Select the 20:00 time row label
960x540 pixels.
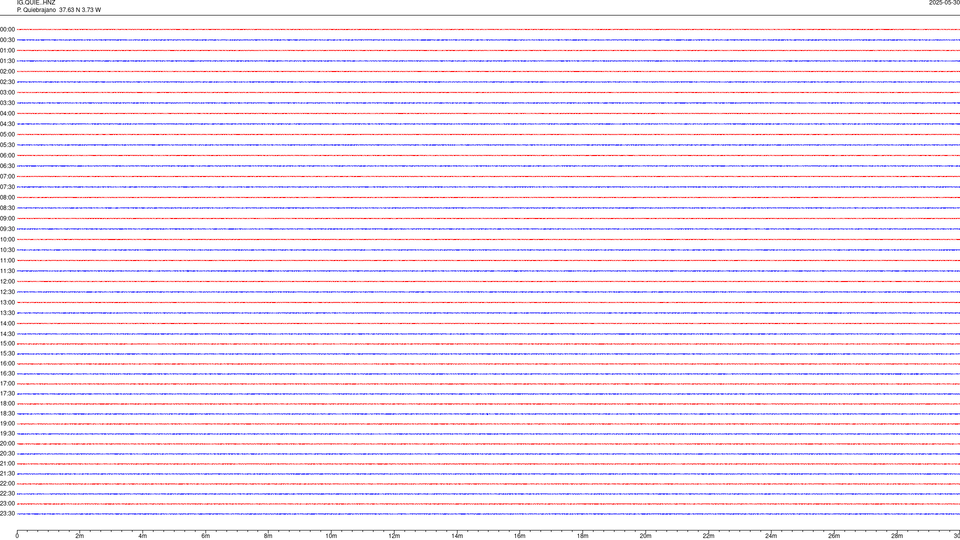pos(7,444)
